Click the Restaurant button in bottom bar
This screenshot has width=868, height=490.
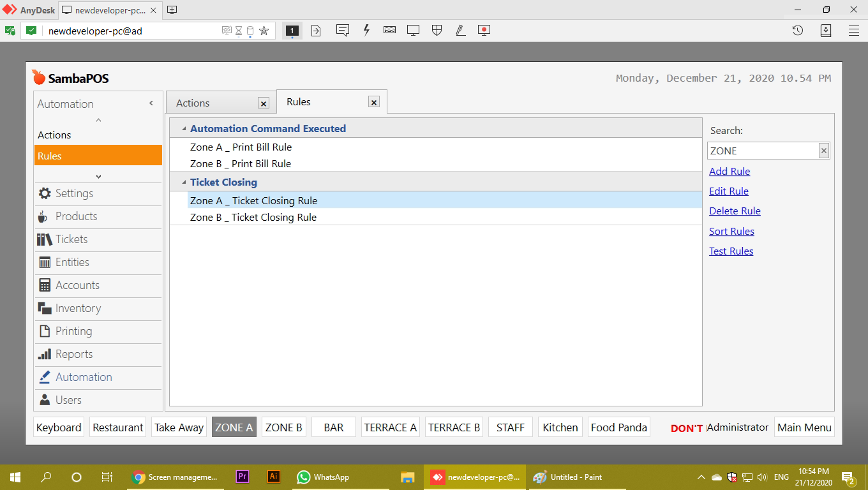(x=118, y=427)
